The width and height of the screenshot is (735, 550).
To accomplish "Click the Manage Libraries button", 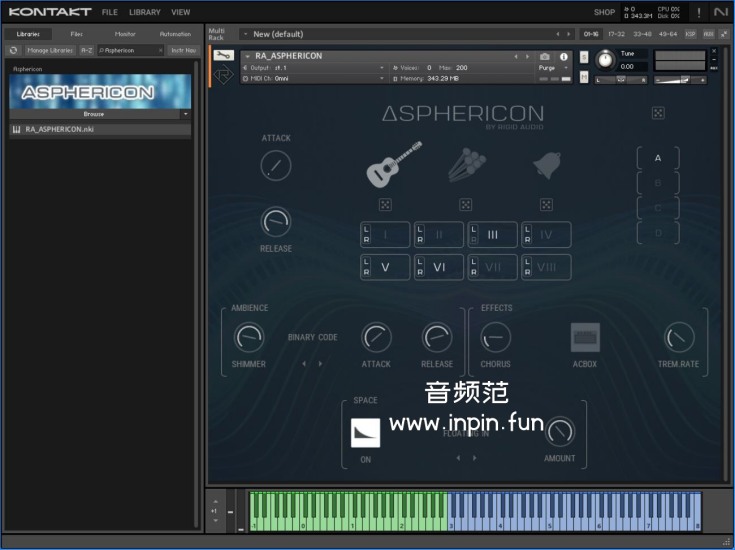I will pyautogui.click(x=50, y=49).
